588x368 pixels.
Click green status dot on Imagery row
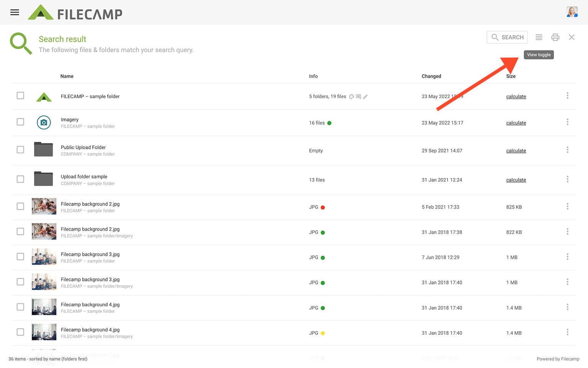pos(329,123)
